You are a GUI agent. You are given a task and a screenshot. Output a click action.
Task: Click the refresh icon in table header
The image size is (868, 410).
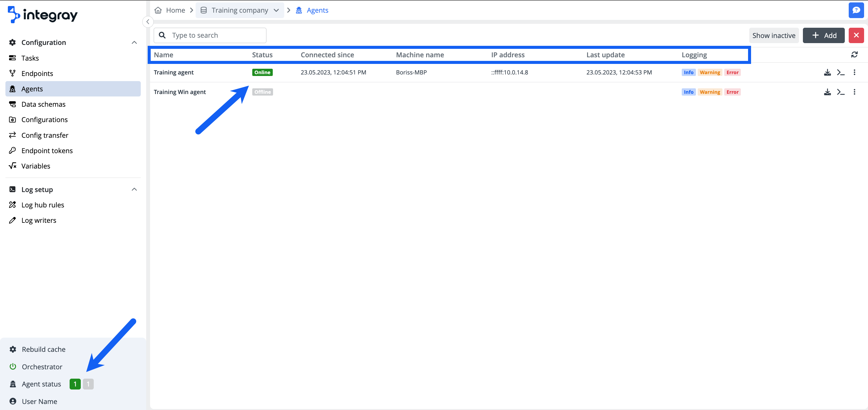coord(854,55)
